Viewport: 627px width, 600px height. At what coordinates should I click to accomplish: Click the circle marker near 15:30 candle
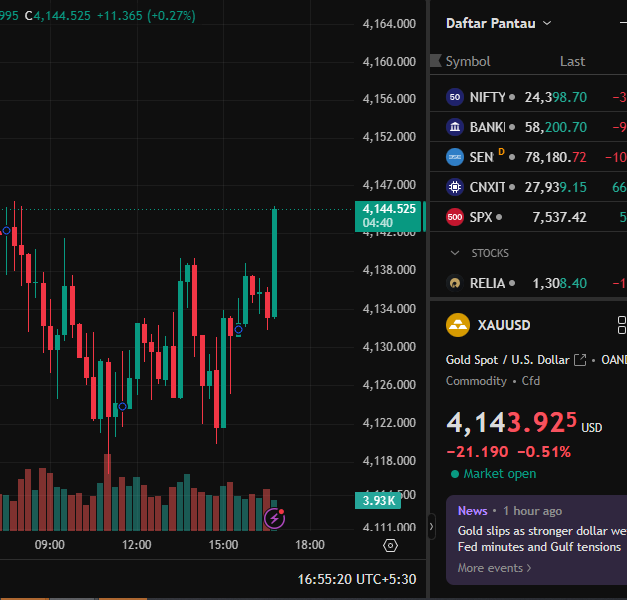tap(238, 330)
